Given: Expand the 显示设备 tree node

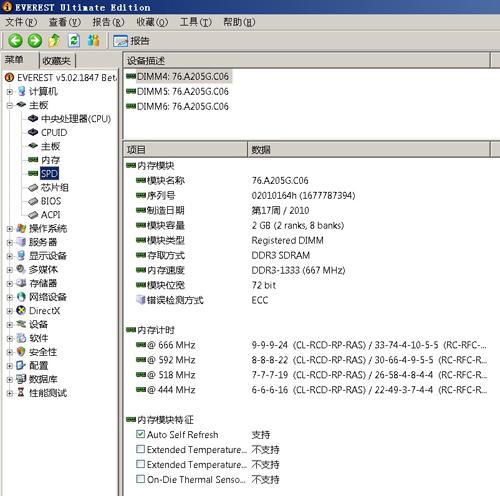Looking at the screenshot, I should pyautogui.click(x=10, y=256).
